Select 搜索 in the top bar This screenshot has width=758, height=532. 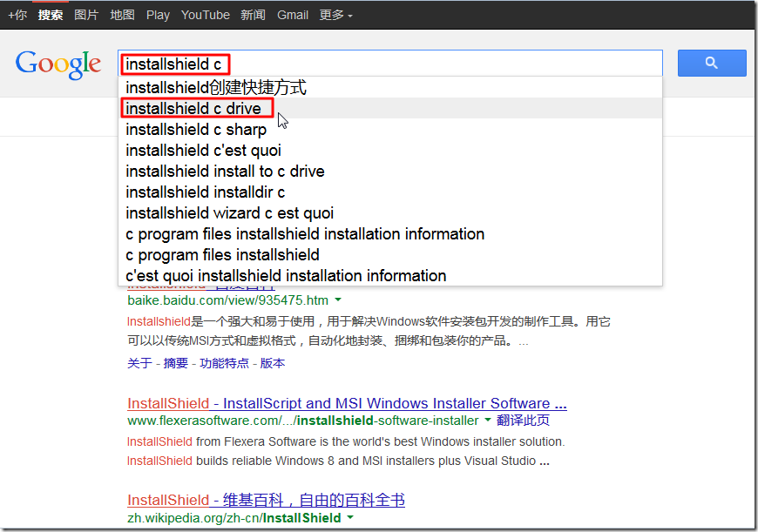point(51,15)
